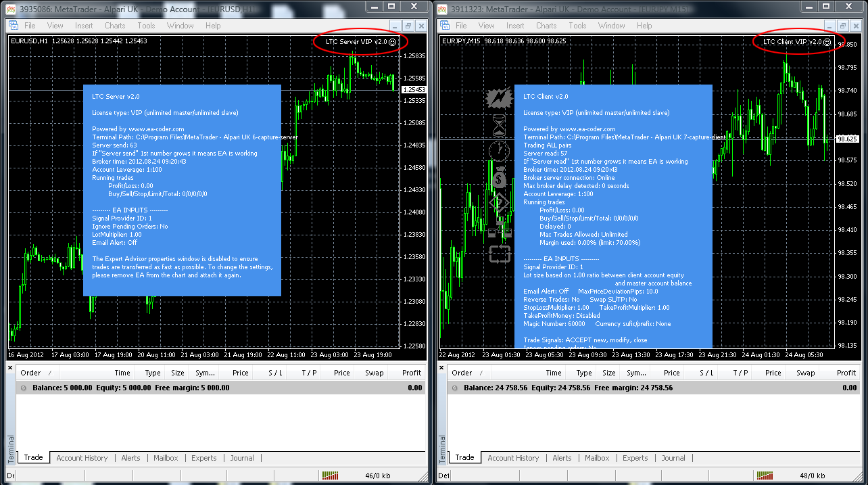The height and width of the screenshot is (485, 868).
Task: Sort by the Profit column in the EURUSD terminal
Action: [x=407, y=373]
